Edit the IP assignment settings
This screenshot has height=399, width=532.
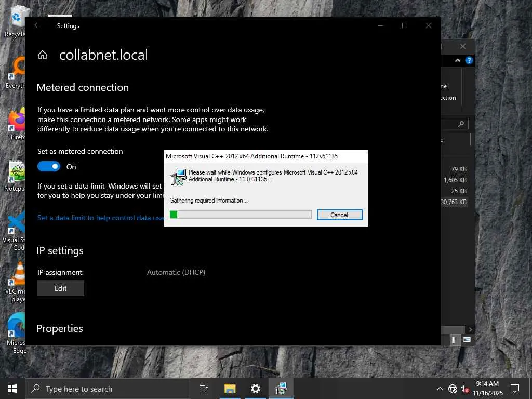coord(61,288)
